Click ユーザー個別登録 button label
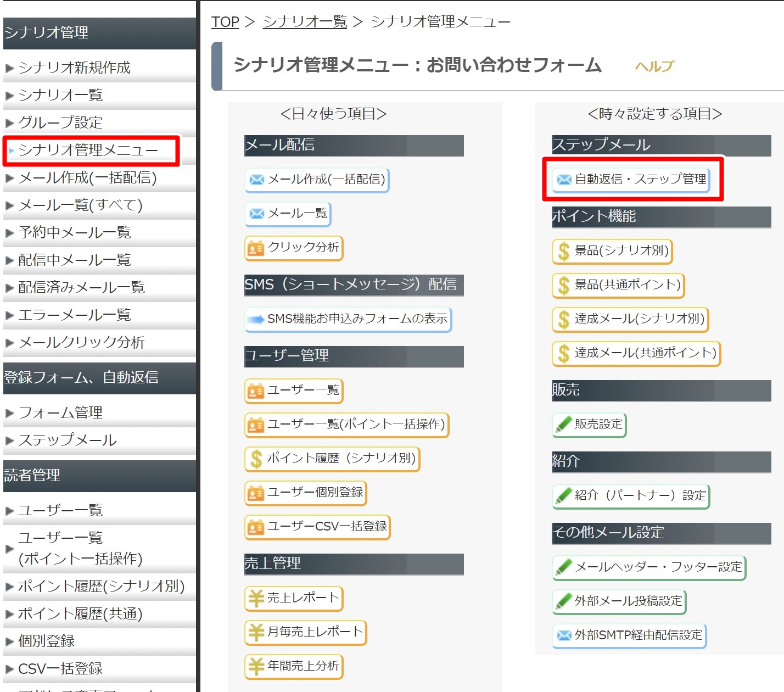 tap(315, 493)
